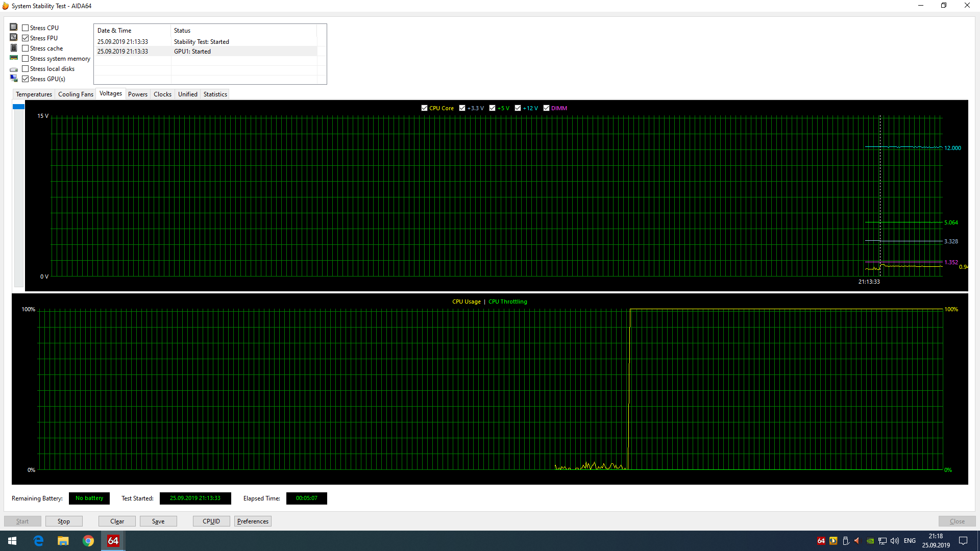Click the AIDA64 system tray icon

tap(821, 541)
